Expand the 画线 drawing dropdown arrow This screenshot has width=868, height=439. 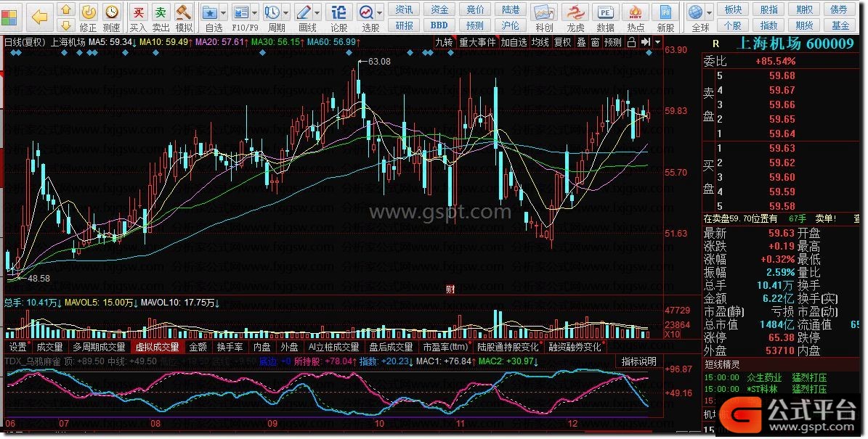click(317, 12)
